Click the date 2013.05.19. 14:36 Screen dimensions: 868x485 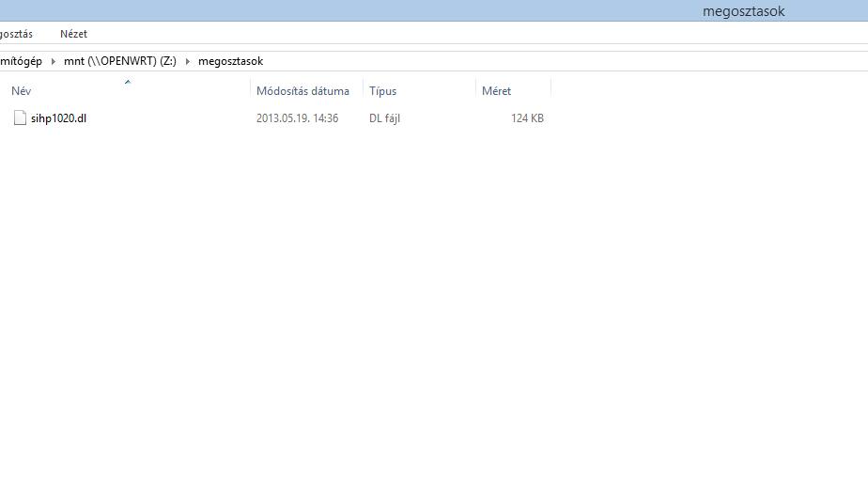(x=297, y=117)
